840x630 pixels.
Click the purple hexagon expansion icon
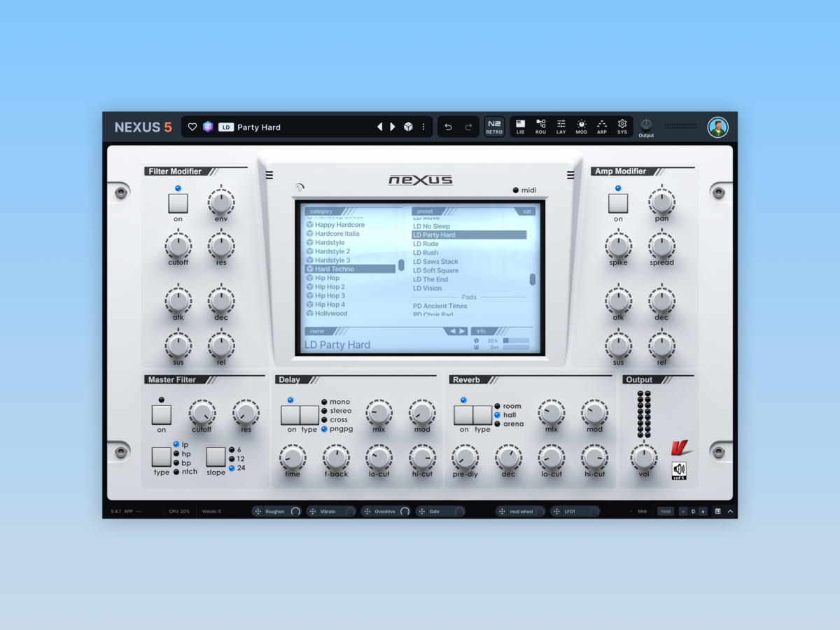pos(208,127)
